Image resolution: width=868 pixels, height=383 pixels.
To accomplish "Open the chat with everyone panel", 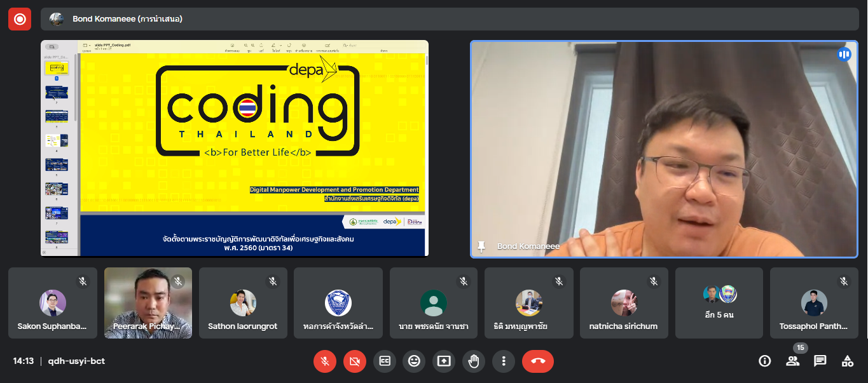I will (820, 361).
